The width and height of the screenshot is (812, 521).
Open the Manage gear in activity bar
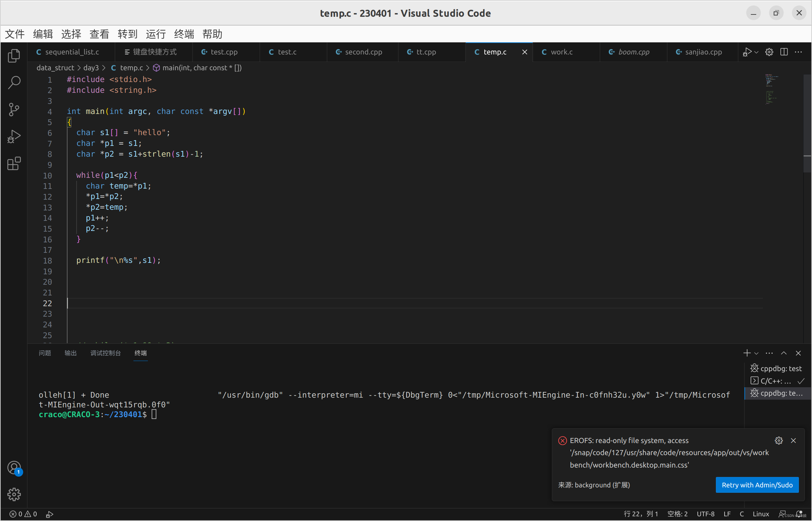(x=14, y=494)
